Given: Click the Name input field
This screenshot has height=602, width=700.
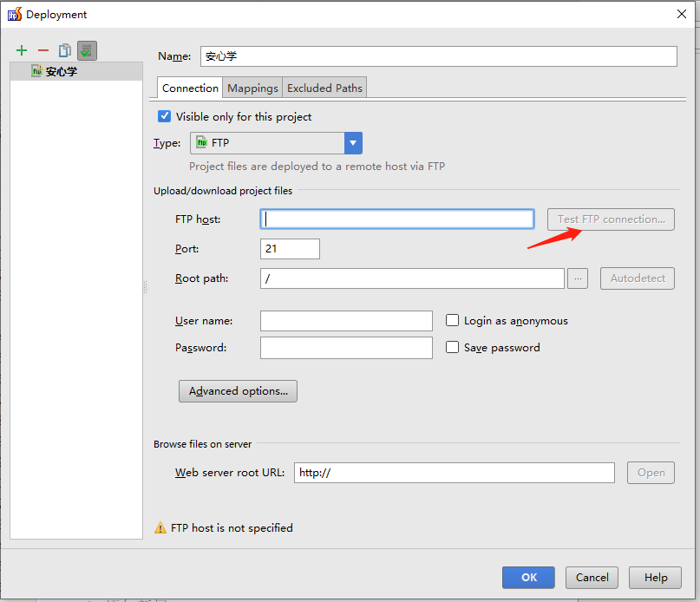Looking at the screenshot, I should 438,56.
